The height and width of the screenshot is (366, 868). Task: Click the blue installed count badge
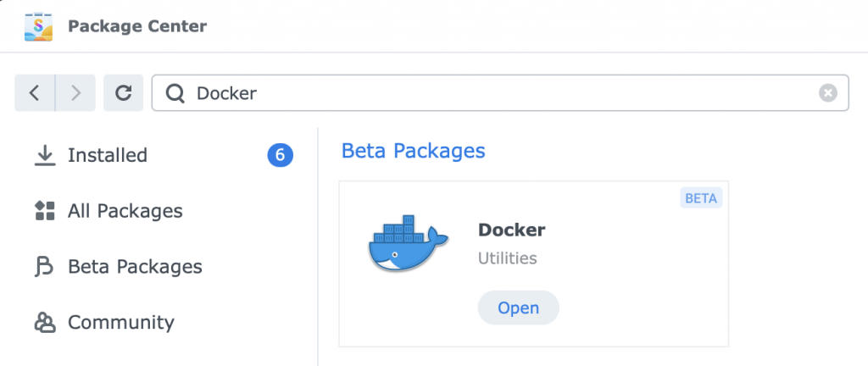coord(280,155)
